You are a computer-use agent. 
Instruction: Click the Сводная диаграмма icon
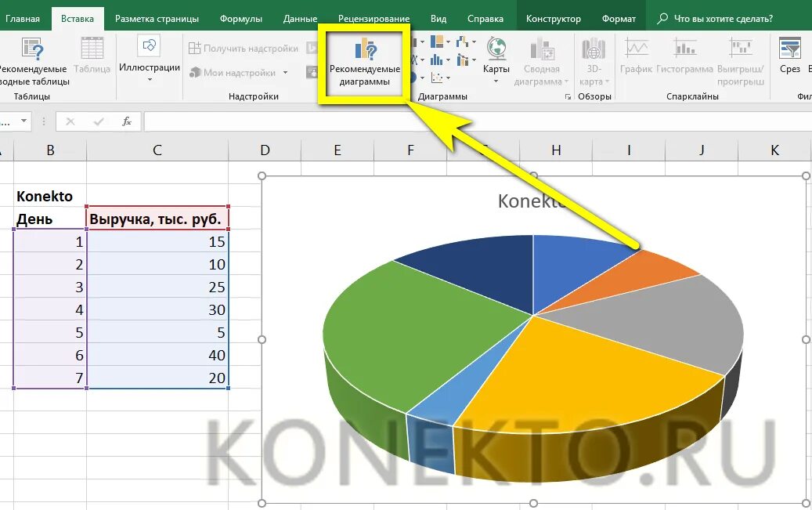point(542,49)
